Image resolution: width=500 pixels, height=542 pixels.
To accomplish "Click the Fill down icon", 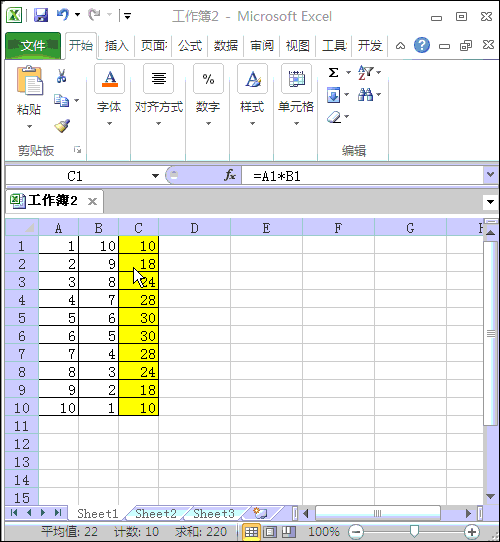I will pos(333,95).
